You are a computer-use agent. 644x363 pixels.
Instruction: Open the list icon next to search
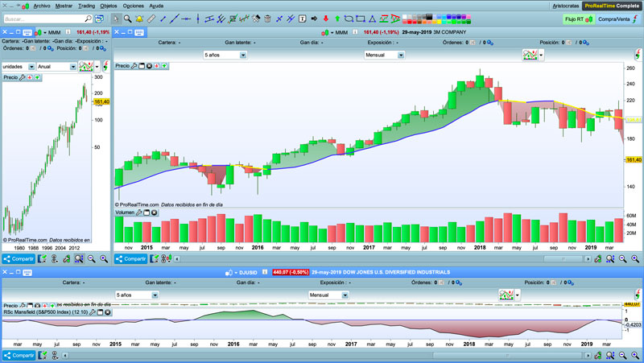coord(99,19)
